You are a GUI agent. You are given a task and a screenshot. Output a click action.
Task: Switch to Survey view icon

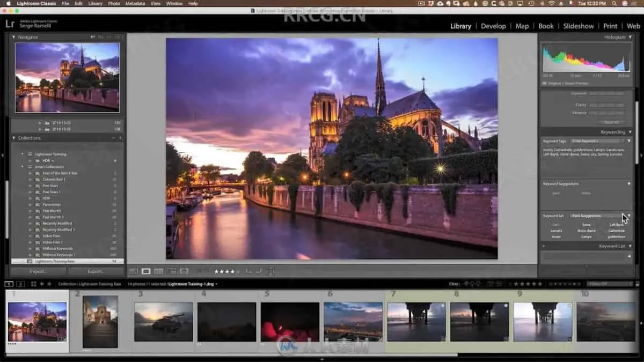point(172,271)
